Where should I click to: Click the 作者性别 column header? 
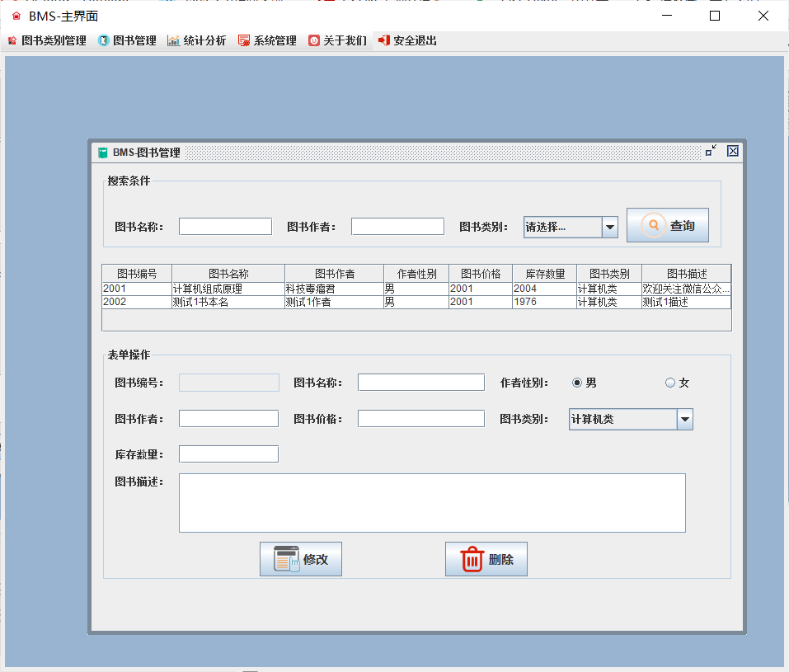click(416, 273)
